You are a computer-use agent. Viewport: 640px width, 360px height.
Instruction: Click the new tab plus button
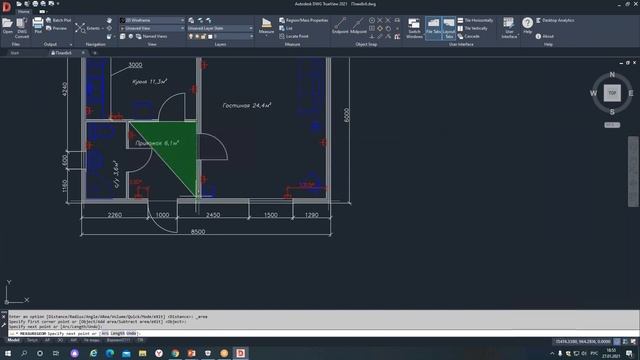(95, 53)
